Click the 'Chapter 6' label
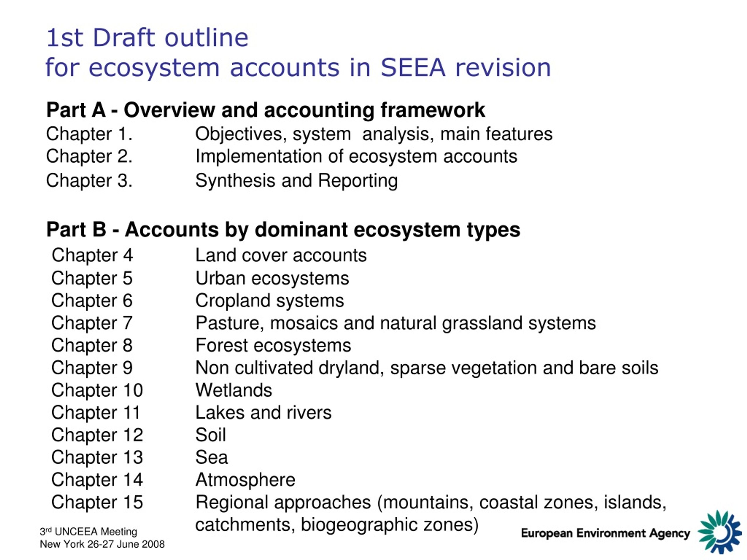 pyautogui.click(x=92, y=301)
